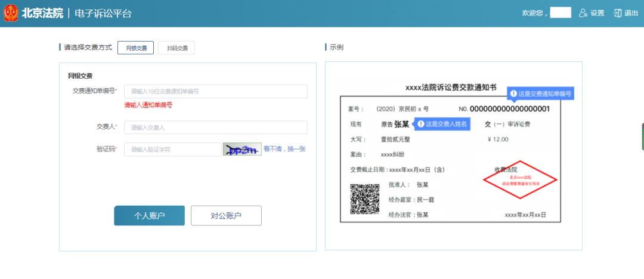The width and height of the screenshot is (644, 279).
Task: Open 设置 settings in header
Action: pyautogui.click(x=592, y=13)
